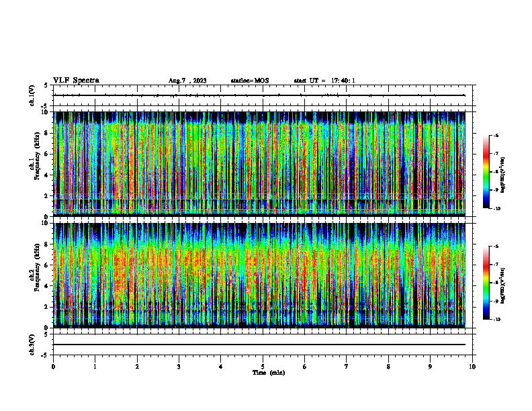Click inside the ch.2 spectrogram panel
The image size is (532, 411).
click(259, 275)
